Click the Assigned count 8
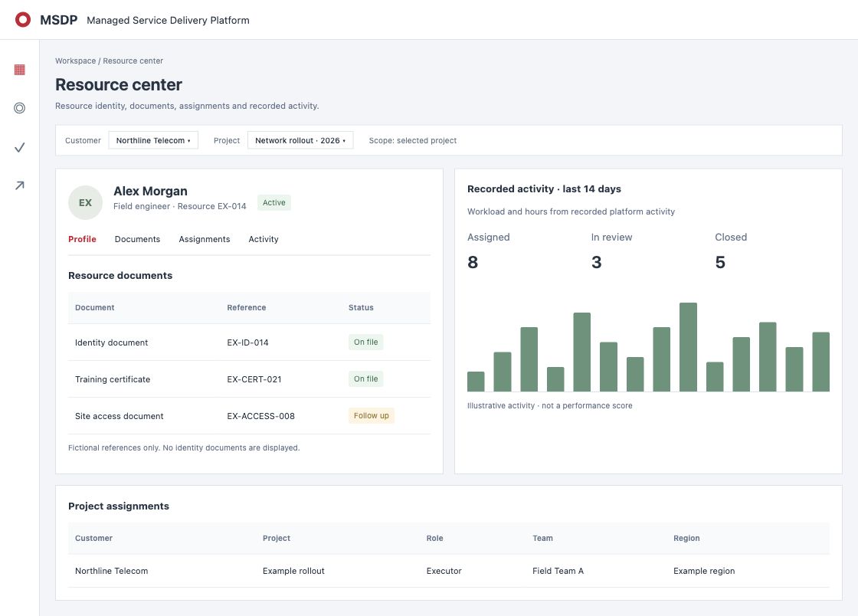Viewport: 858px width, 616px height. (473, 263)
